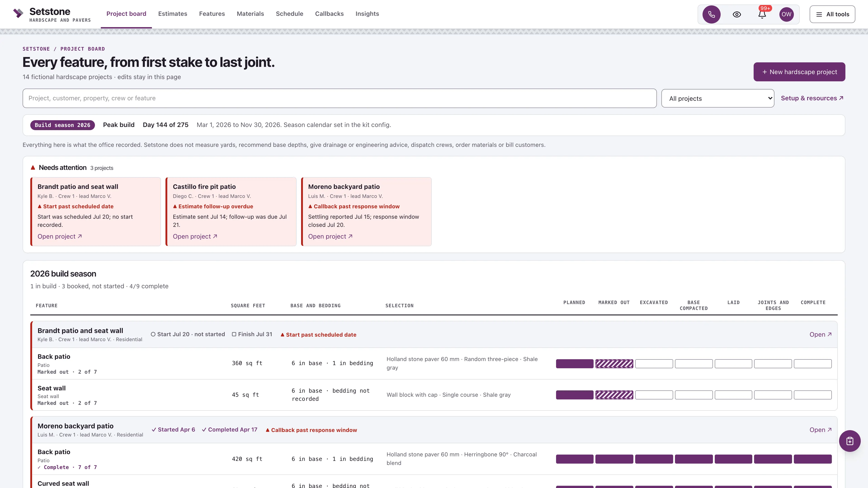Click Brandt Back patio Excavated empty segment
The image size is (868, 488).
coord(654,364)
